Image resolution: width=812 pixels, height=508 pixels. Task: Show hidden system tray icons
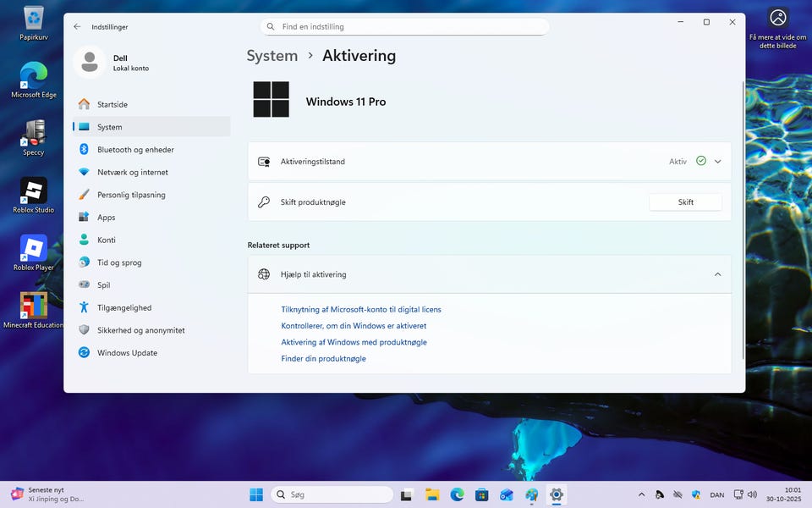[x=640, y=494]
